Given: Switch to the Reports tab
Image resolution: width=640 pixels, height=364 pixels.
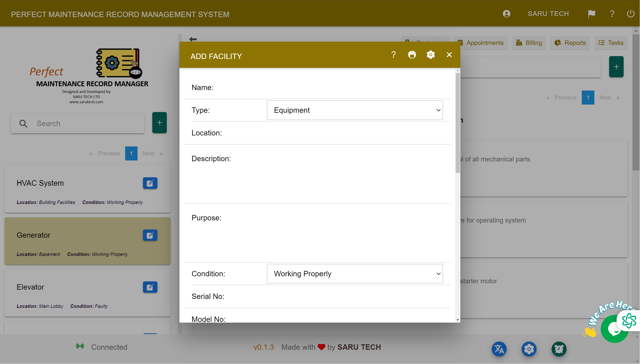Looking at the screenshot, I should pyautogui.click(x=570, y=43).
